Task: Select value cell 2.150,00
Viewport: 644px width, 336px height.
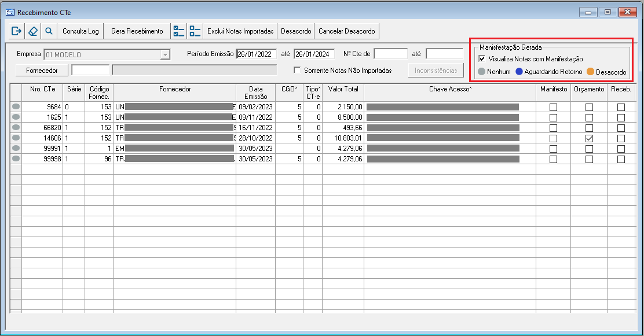Action: [343, 106]
